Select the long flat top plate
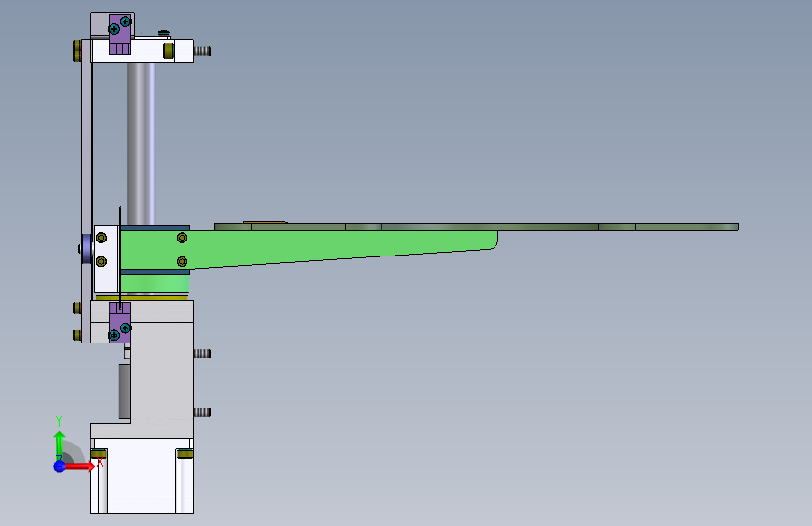 click(477, 226)
